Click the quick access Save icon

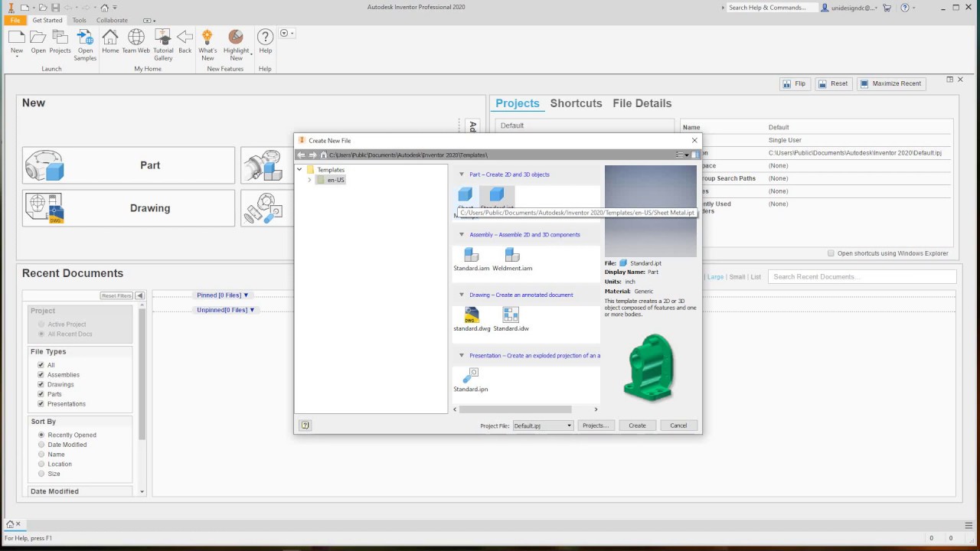point(56,8)
